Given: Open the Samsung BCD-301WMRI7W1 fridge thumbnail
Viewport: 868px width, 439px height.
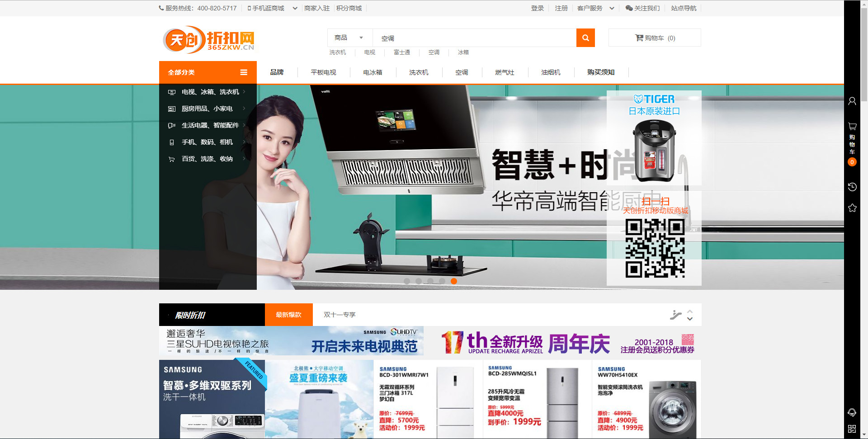Looking at the screenshot, I should (x=428, y=399).
